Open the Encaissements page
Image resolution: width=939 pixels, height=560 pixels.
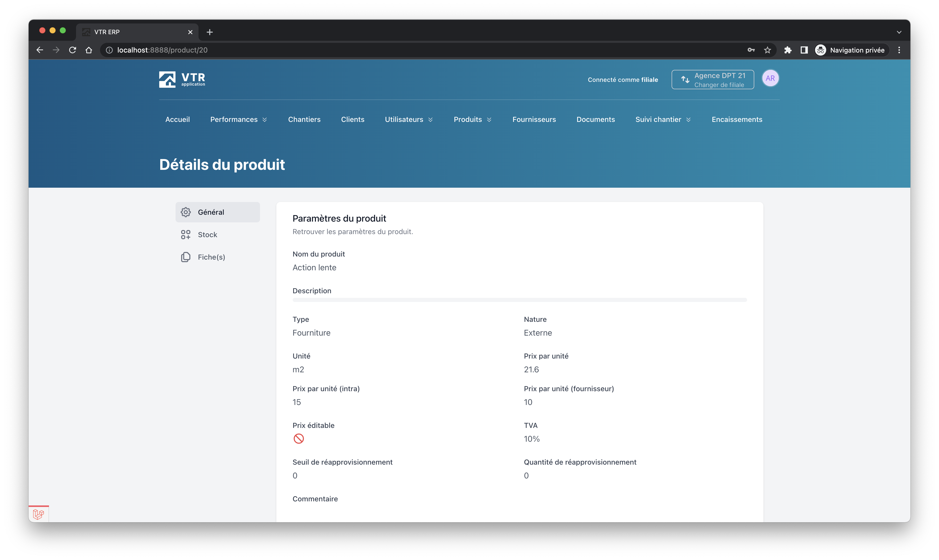coord(737,120)
